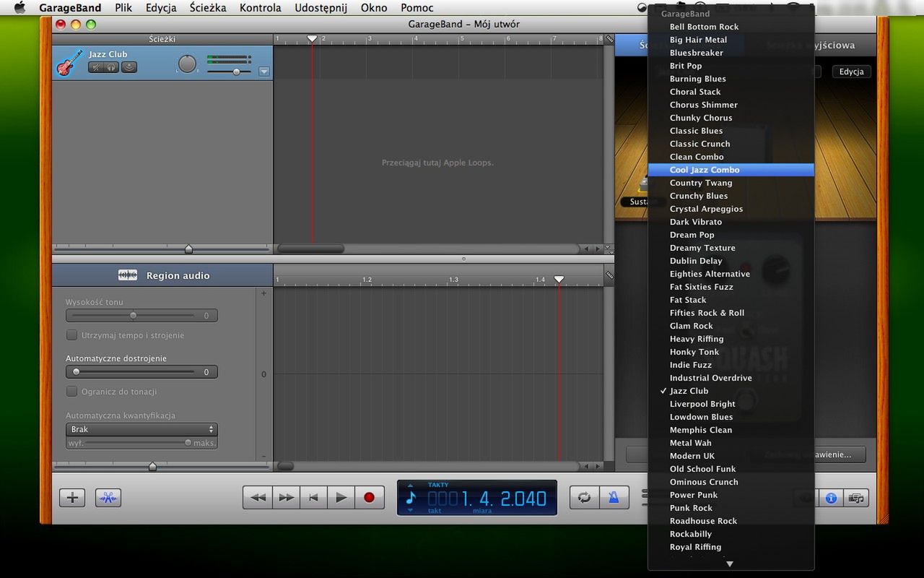The image size is (924, 578).
Task: Expand Jazz Club track automation arrow
Action: [263, 72]
